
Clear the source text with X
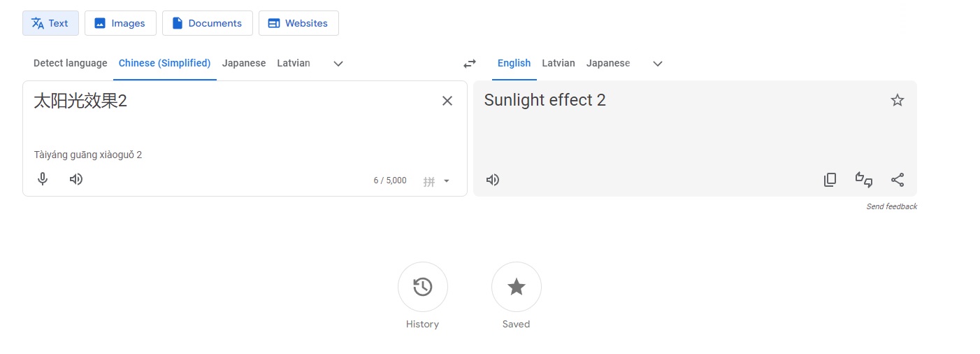447,101
